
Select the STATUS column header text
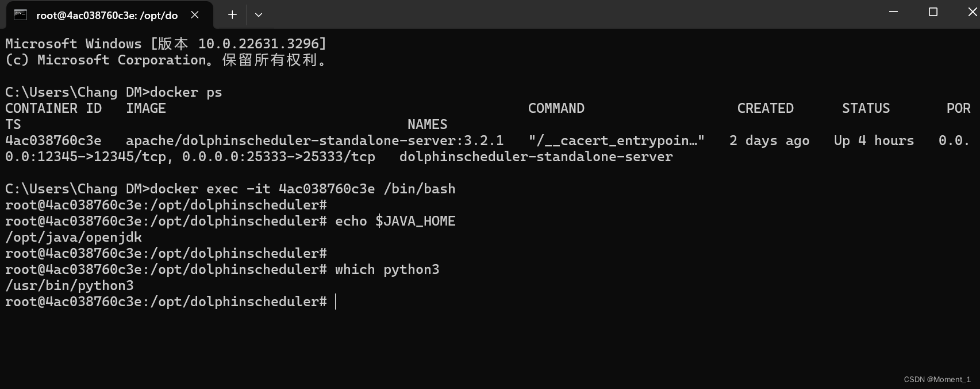tap(866, 108)
